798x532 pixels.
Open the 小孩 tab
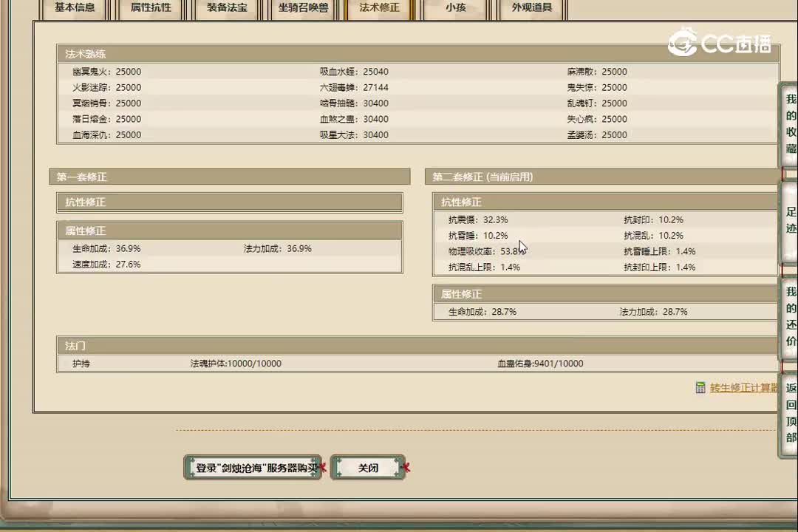tap(455, 8)
